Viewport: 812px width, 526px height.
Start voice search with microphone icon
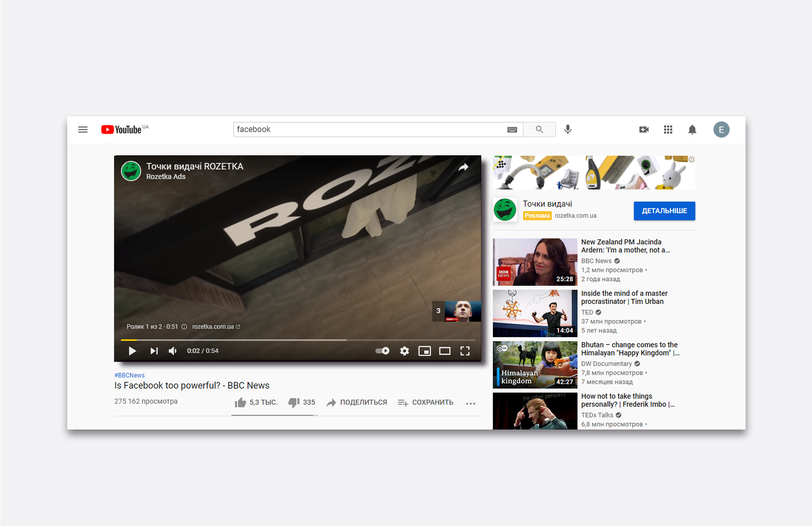click(x=568, y=129)
